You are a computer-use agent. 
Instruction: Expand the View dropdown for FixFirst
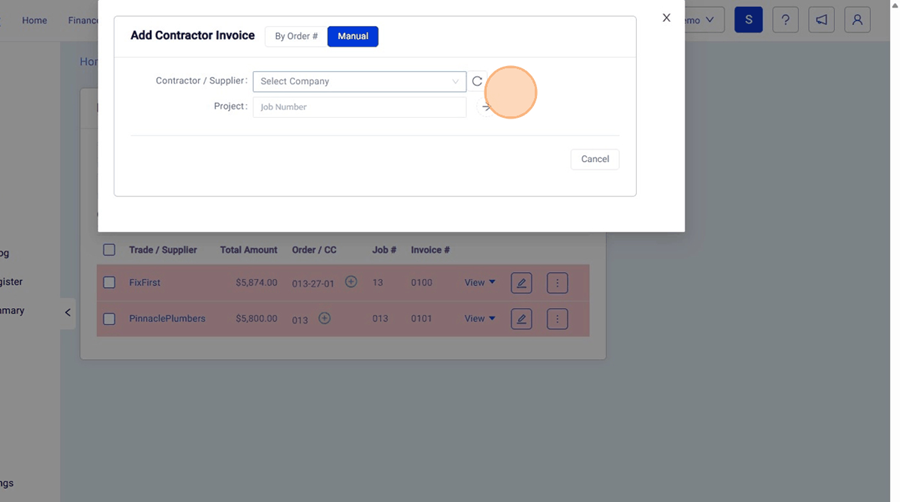pos(480,283)
